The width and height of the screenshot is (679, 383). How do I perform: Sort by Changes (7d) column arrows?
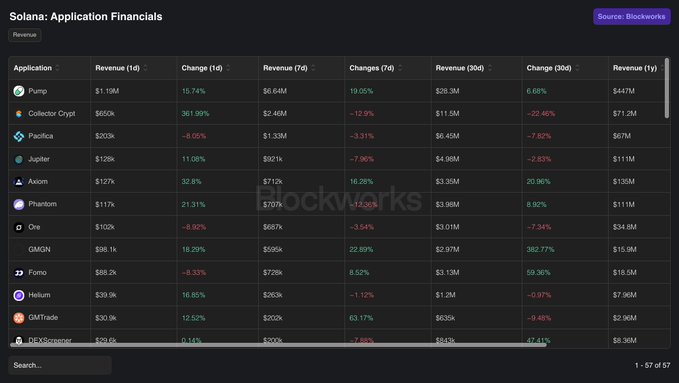pyautogui.click(x=400, y=68)
